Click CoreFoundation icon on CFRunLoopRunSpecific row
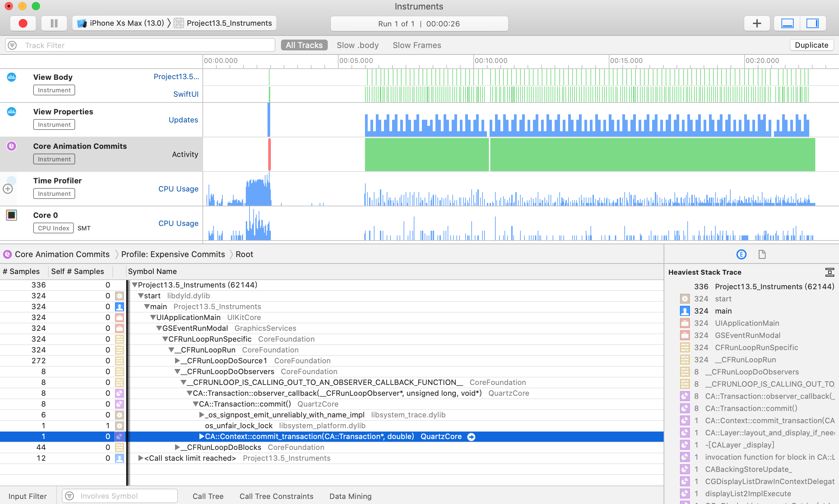The image size is (839, 504). click(119, 339)
